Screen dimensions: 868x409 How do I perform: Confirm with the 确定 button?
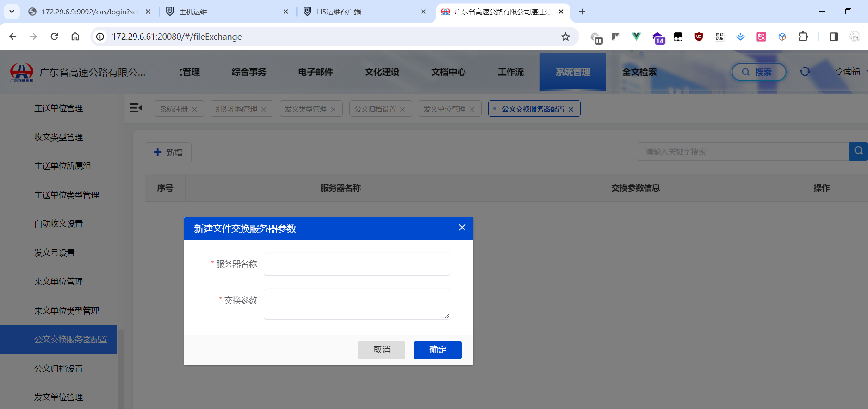[x=438, y=350]
